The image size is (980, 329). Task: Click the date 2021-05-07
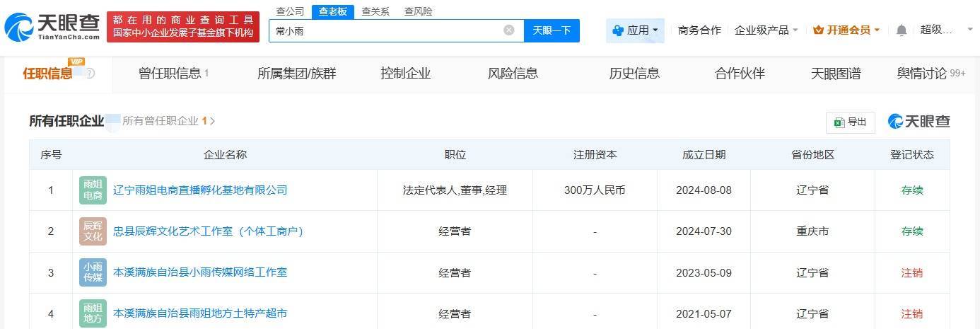click(x=704, y=313)
